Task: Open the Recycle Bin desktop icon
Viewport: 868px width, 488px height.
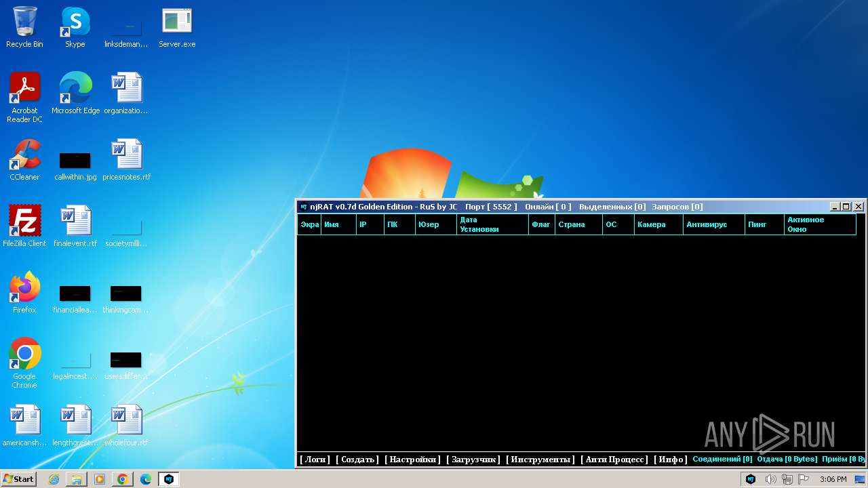Action: tap(24, 28)
